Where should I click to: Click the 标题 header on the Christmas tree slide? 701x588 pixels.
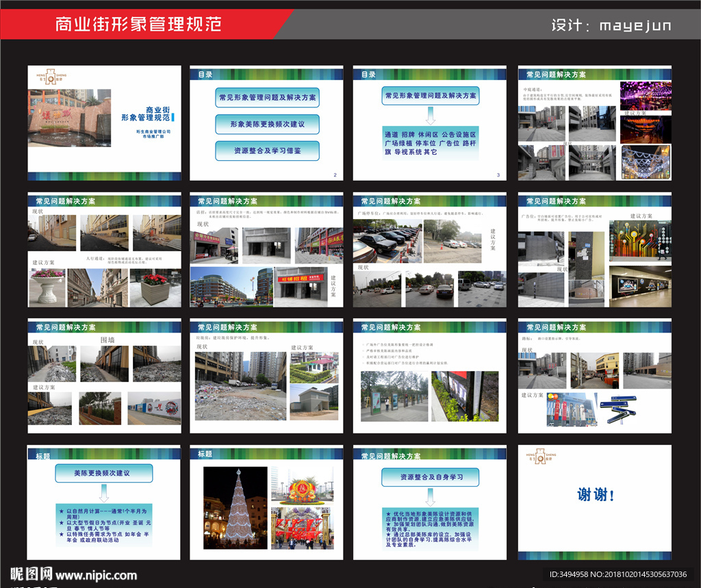205,454
